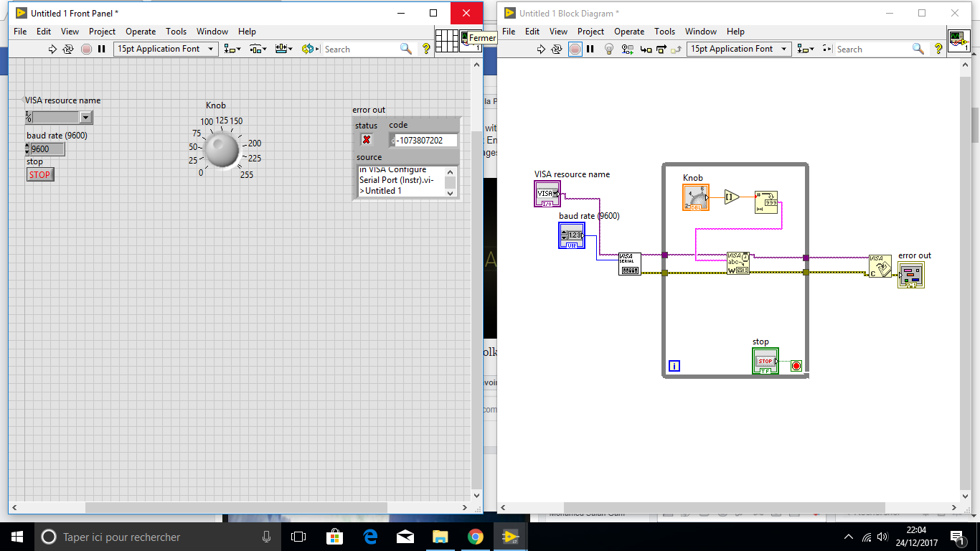Viewport: 980px width, 551px height.
Task: Select stop Boolean terminal on diagram
Action: (x=765, y=361)
